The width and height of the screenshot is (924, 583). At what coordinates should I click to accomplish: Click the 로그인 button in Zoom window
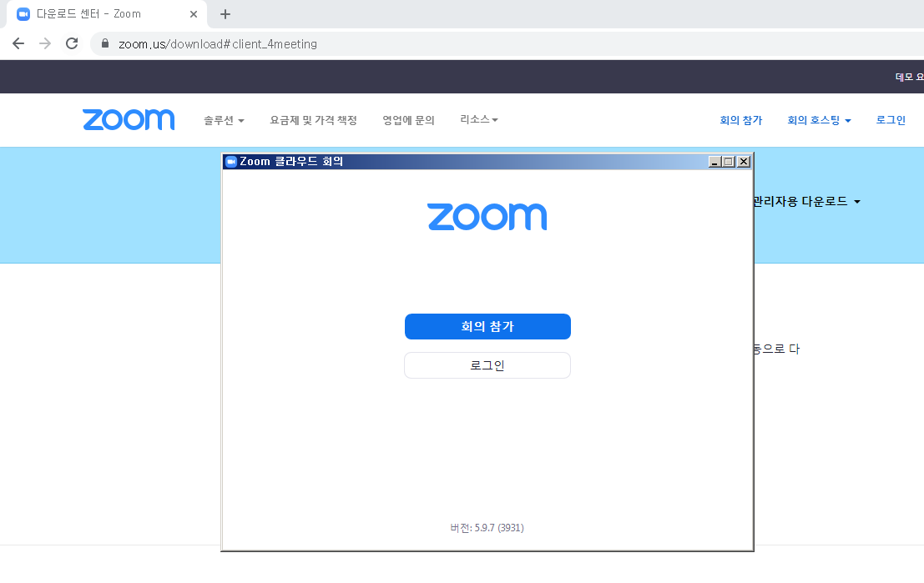click(x=487, y=365)
